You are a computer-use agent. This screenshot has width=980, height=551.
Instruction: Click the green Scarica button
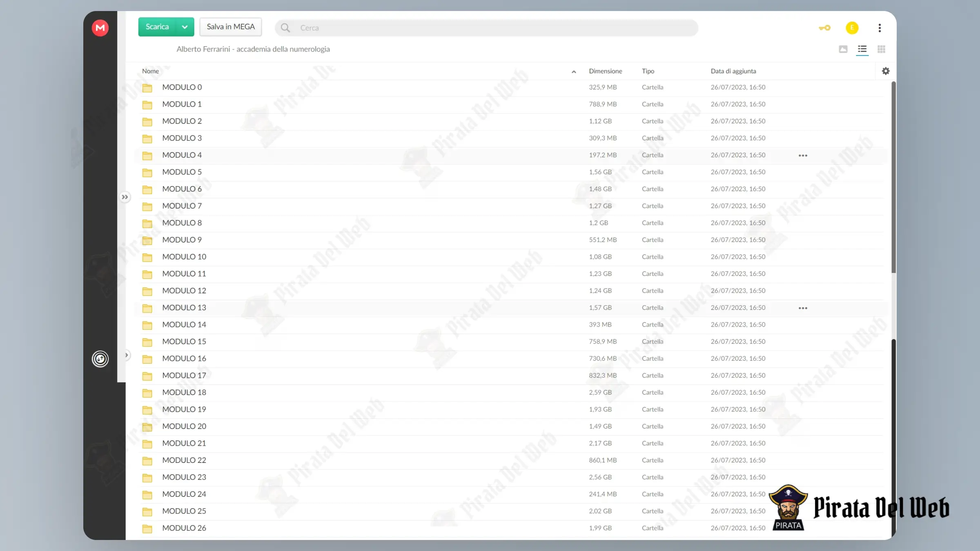[157, 27]
